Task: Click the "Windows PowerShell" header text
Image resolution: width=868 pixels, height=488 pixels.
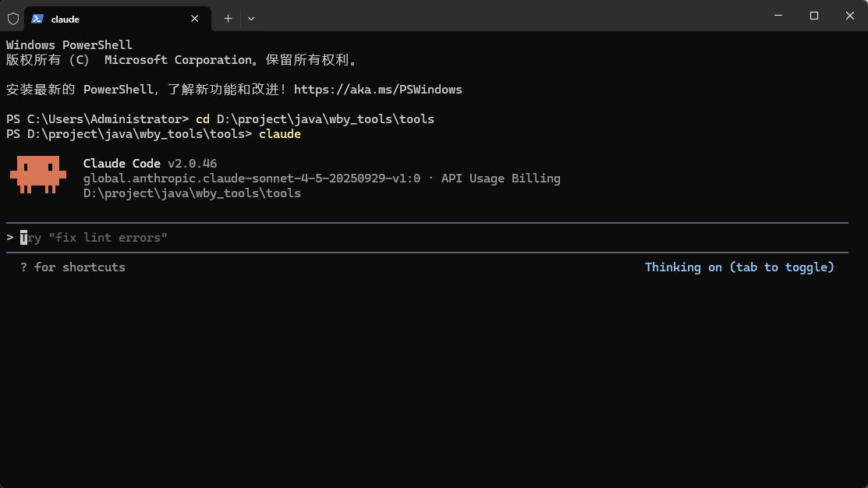Action: click(x=69, y=45)
